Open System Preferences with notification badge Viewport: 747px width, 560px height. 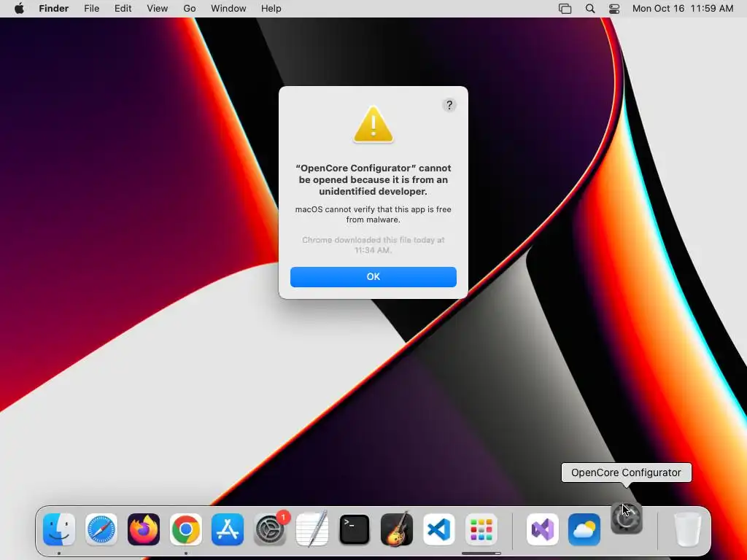[x=270, y=529]
